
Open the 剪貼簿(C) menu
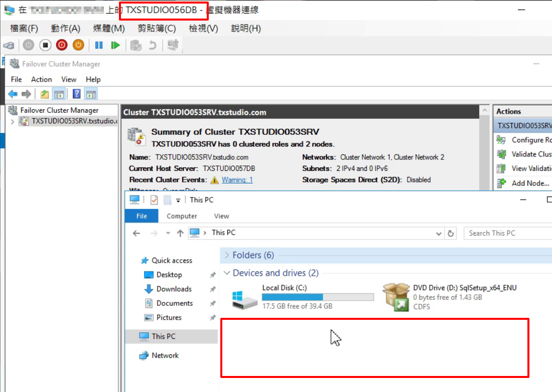pyautogui.click(x=157, y=29)
